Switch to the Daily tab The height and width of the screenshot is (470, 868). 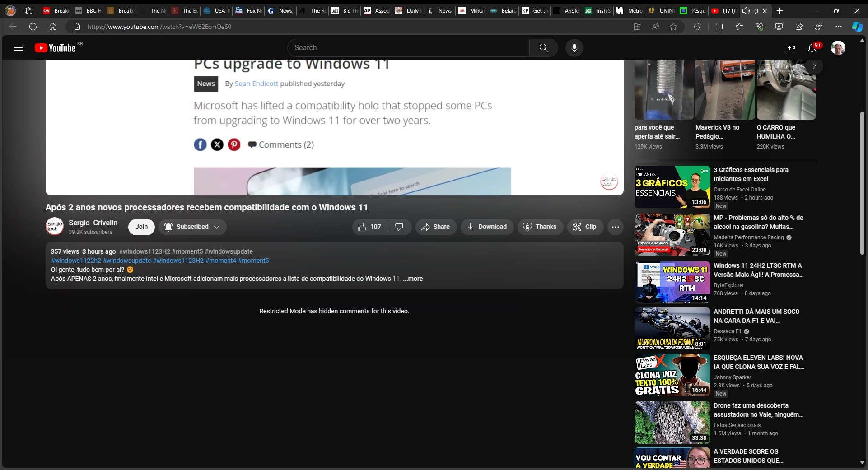point(408,10)
